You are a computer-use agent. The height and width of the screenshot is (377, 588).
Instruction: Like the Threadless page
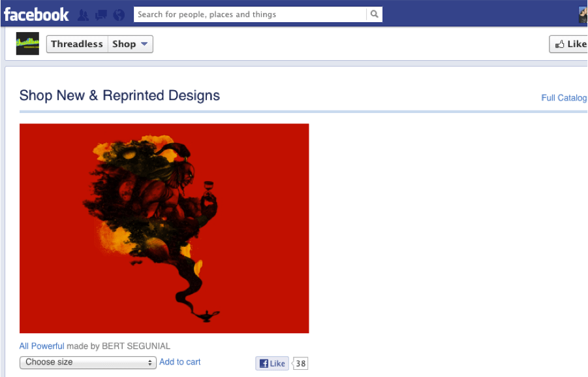click(x=569, y=44)
